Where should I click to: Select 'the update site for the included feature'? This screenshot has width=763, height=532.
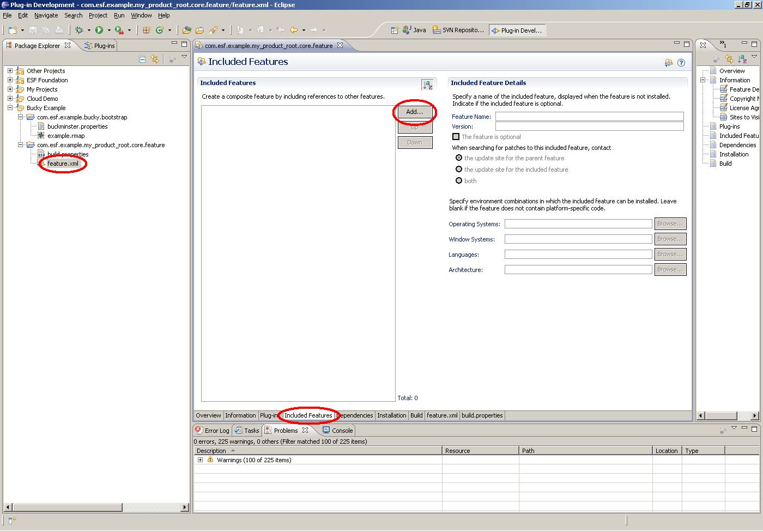click(459, 170)
